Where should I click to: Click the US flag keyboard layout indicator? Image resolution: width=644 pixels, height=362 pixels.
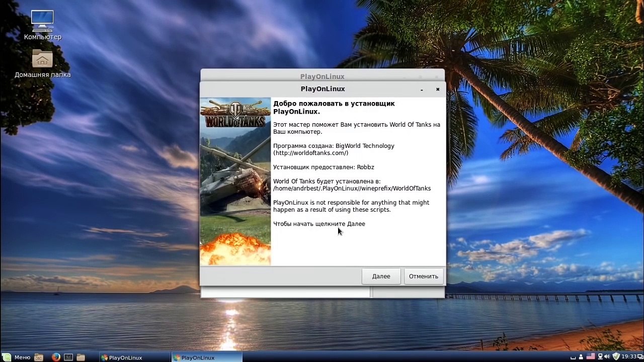click(591, 356)
